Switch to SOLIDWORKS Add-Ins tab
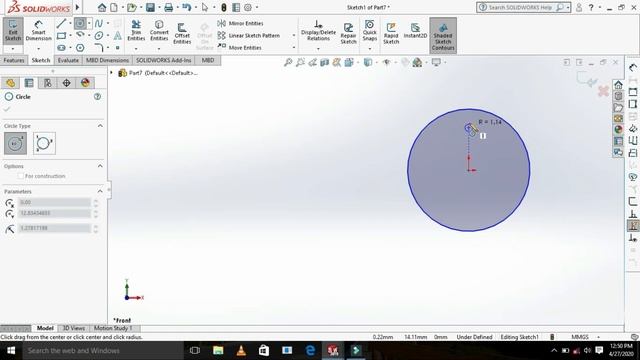 [163, 60]
